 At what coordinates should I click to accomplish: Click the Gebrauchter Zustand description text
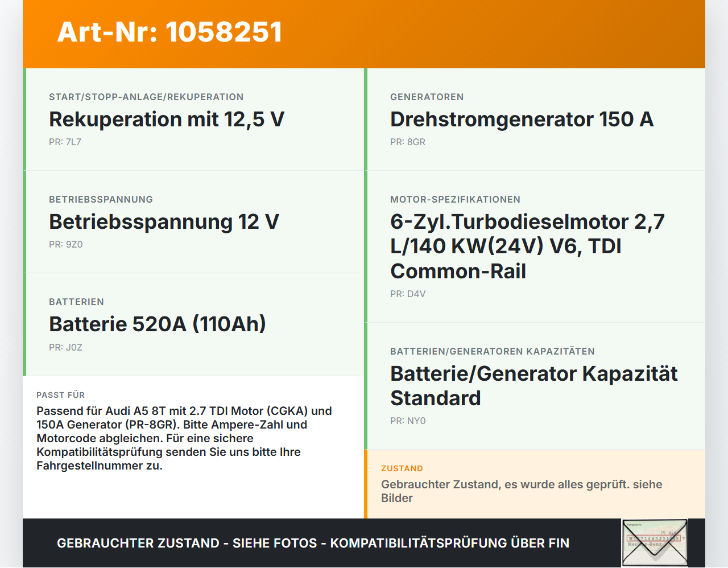[x=522, y=491]
